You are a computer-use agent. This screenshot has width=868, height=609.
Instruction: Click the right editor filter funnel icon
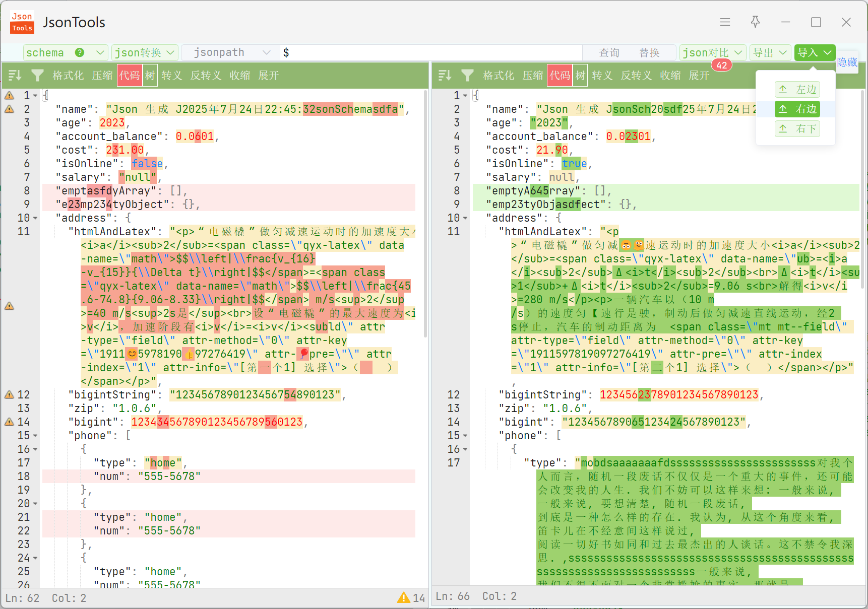tap(468, 76)
